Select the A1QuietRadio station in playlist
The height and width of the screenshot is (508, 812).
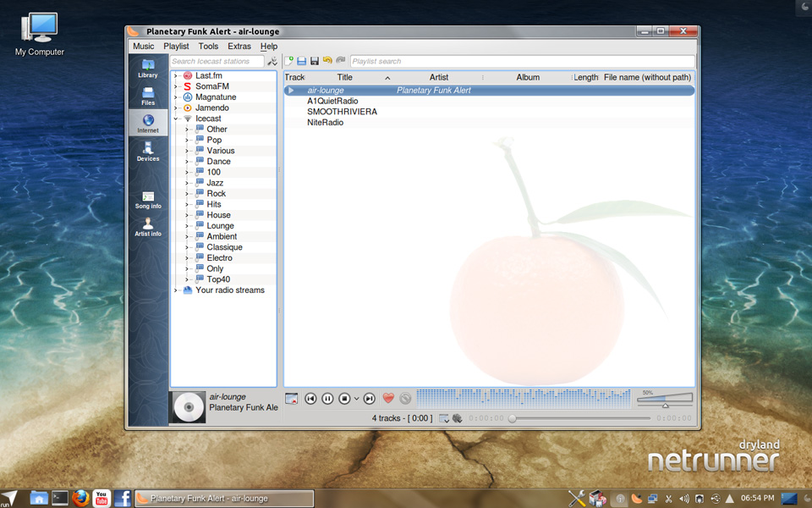tap(332, 101)
